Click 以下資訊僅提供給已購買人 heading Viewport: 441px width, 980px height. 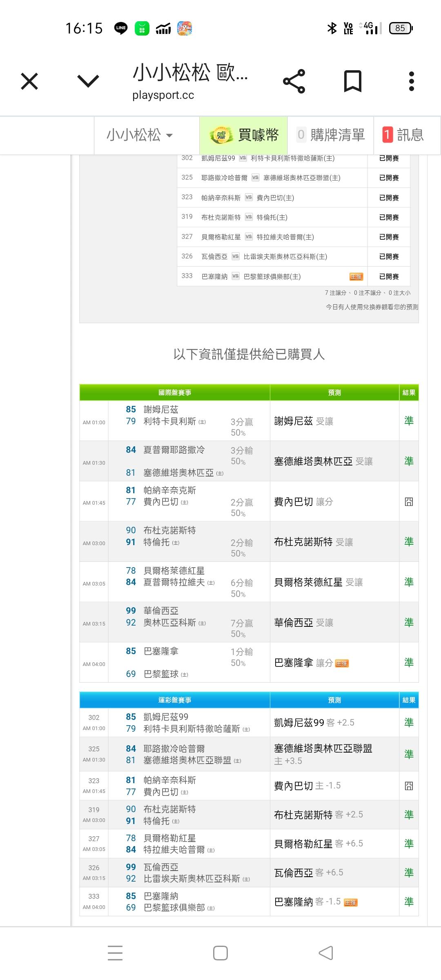(x=249, y=354)
